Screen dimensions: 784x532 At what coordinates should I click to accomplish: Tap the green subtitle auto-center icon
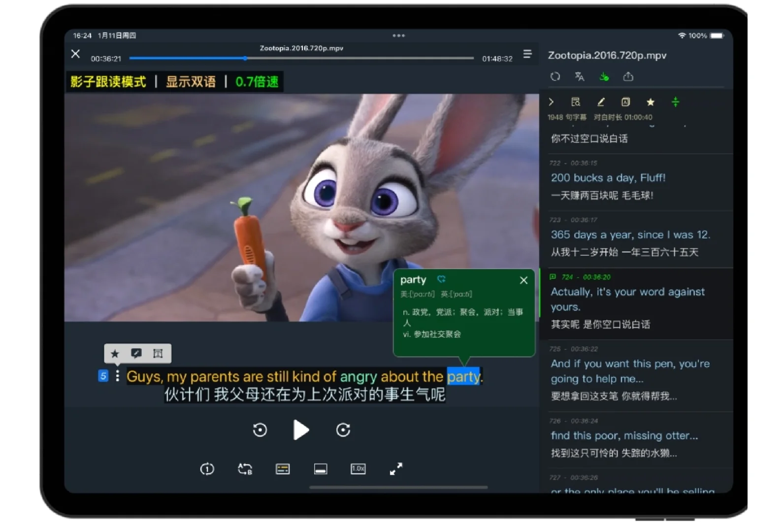pos(676,102)
